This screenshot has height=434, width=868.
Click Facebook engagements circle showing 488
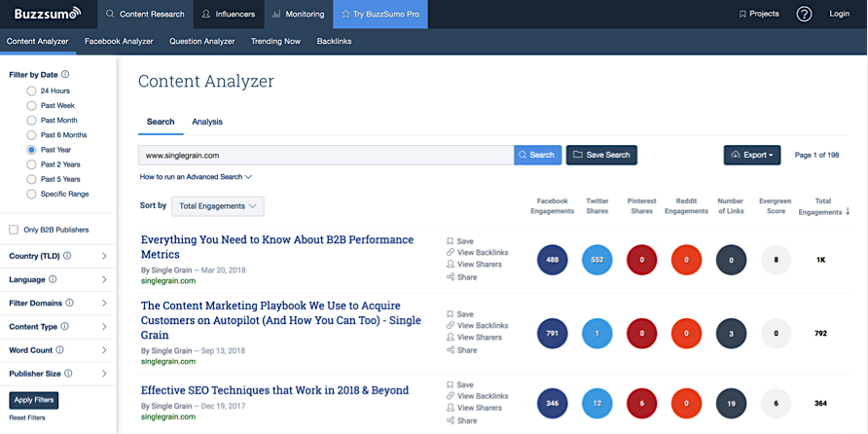(553, 260)
